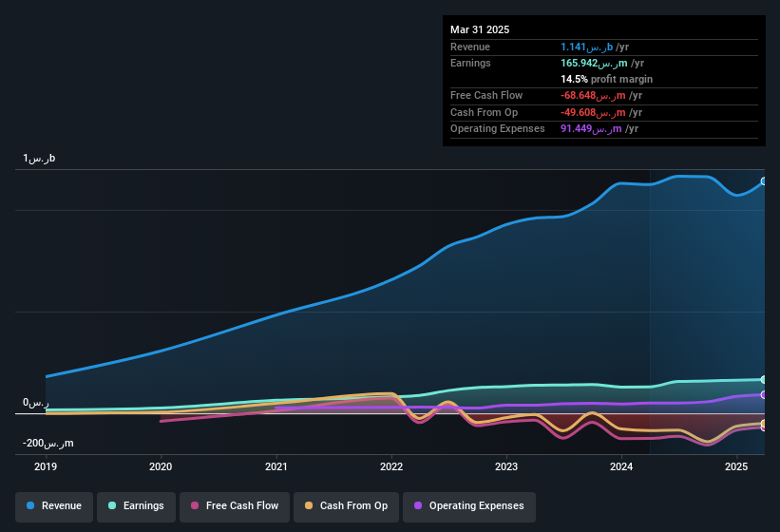Viewport: 780px width, 532px height.
Task: Click the 2024 x-axis label
Action: (621, 466)
